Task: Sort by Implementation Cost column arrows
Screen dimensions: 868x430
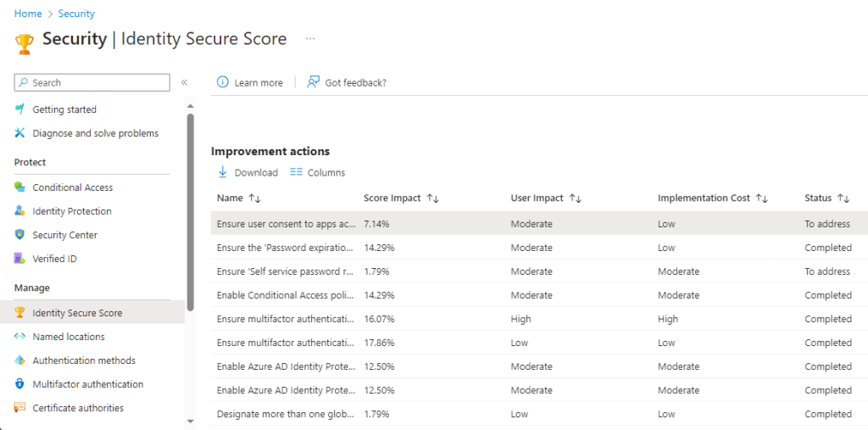Action: coord(761,198)
